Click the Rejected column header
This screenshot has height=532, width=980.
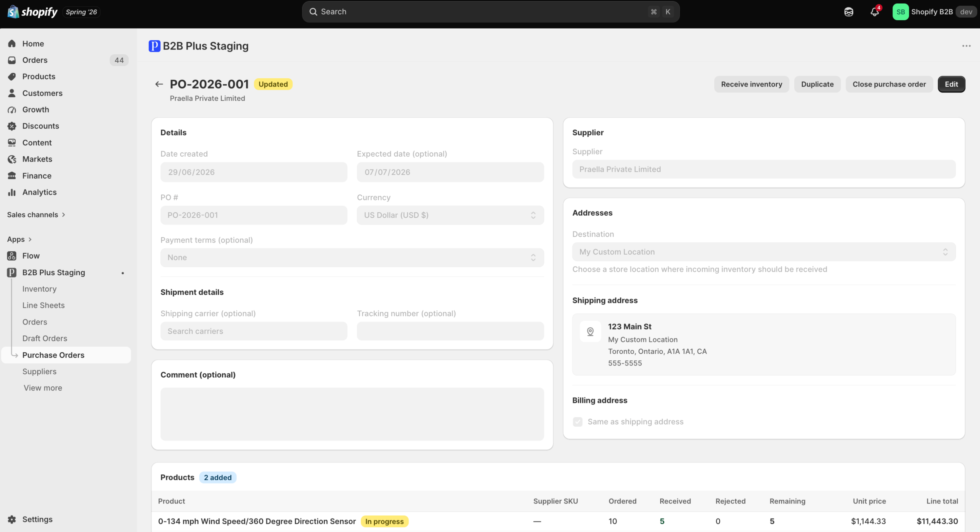(x=730, y=501)
